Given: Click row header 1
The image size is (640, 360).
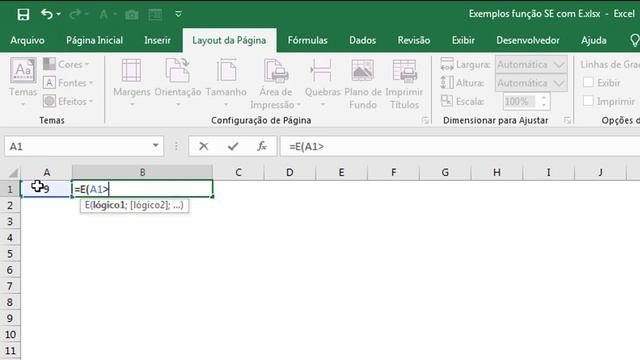Looking at the screenshot, I should pos(10,189).
